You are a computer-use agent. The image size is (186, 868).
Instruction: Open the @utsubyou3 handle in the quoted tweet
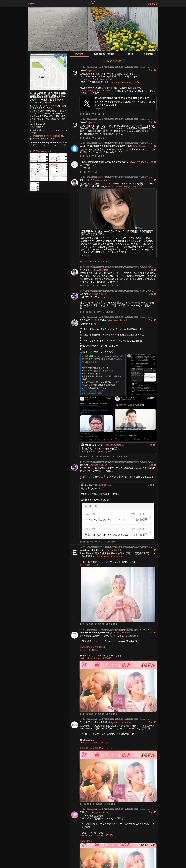(x=105, y=485)
